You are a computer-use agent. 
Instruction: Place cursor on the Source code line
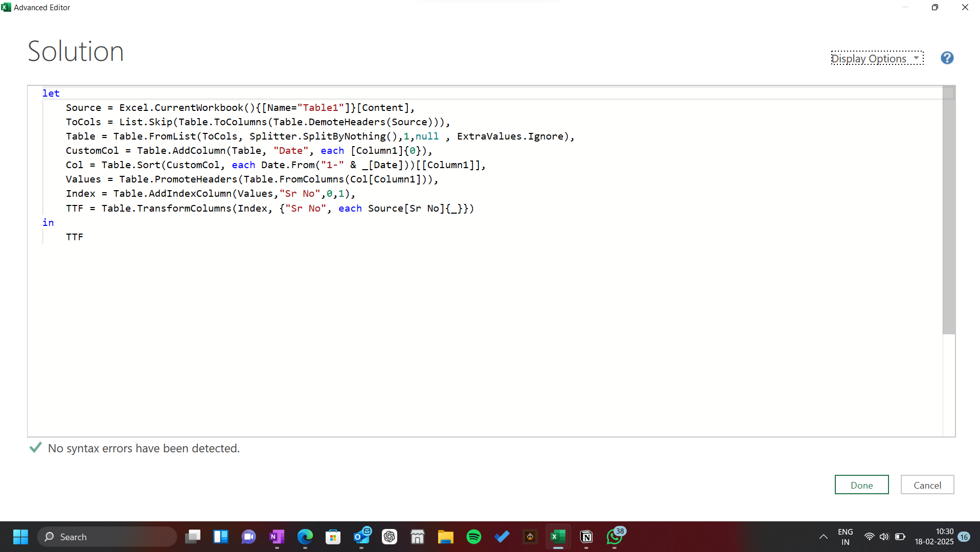240,108
